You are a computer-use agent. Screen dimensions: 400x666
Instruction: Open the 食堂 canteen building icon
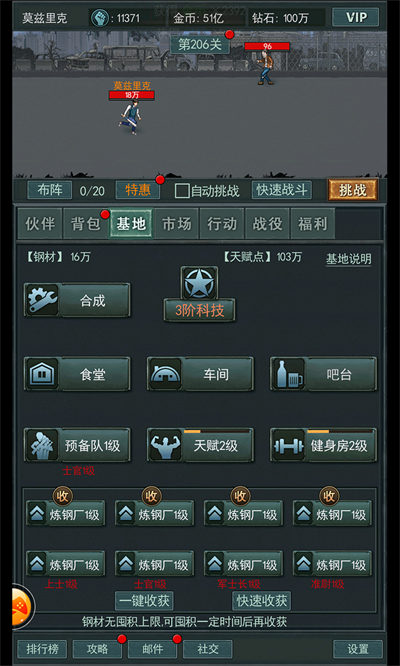point(42,374)
